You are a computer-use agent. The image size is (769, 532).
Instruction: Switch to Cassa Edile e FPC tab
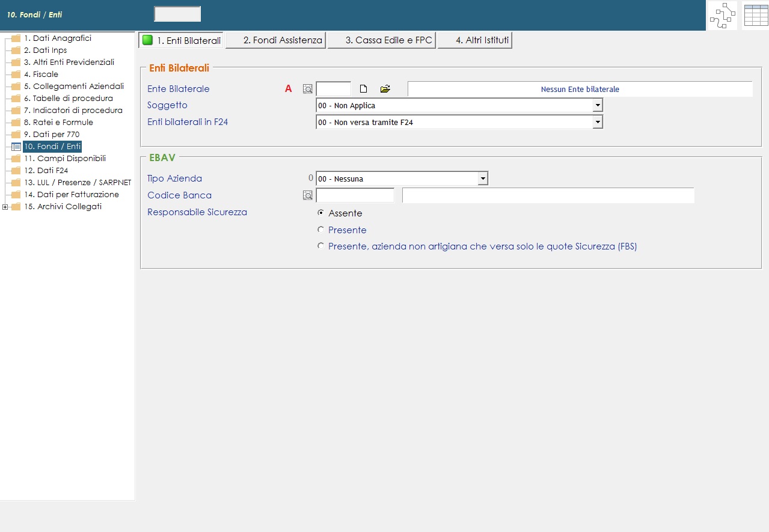381,41
